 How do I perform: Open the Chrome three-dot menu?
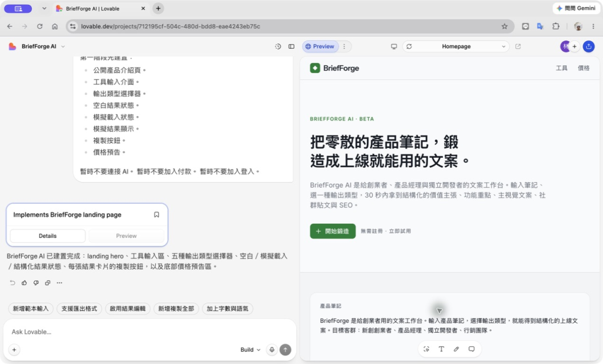pyautogui.click(x=593, y=26)
